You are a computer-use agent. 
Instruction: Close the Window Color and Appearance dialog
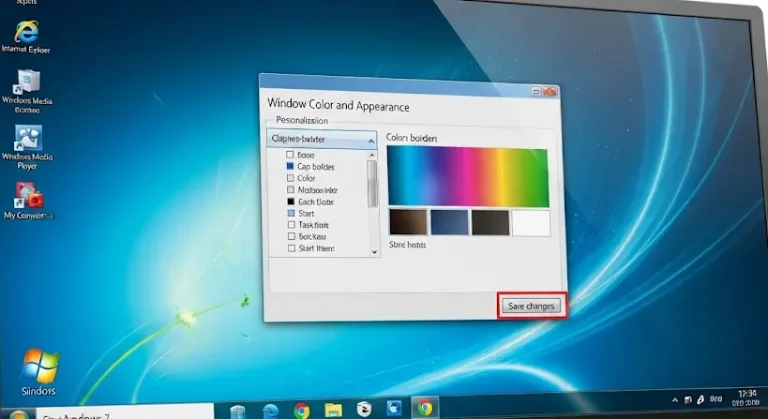point(550,92)
